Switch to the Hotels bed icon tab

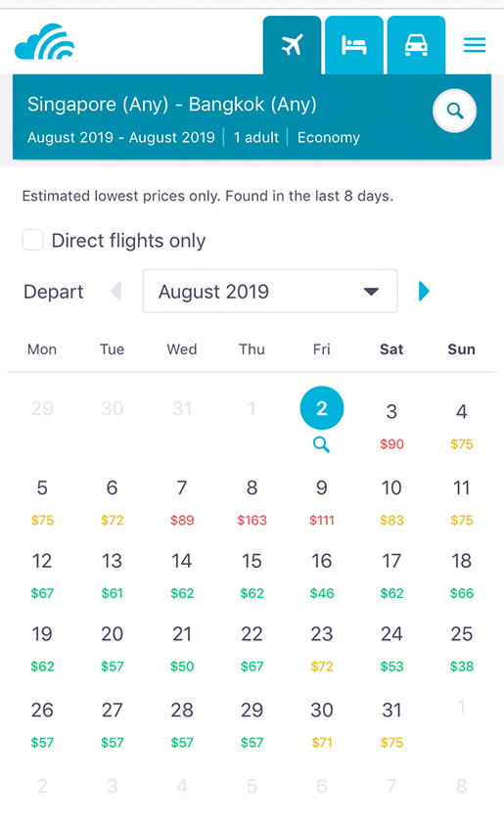pyautogui.click(x=354, y=45)
